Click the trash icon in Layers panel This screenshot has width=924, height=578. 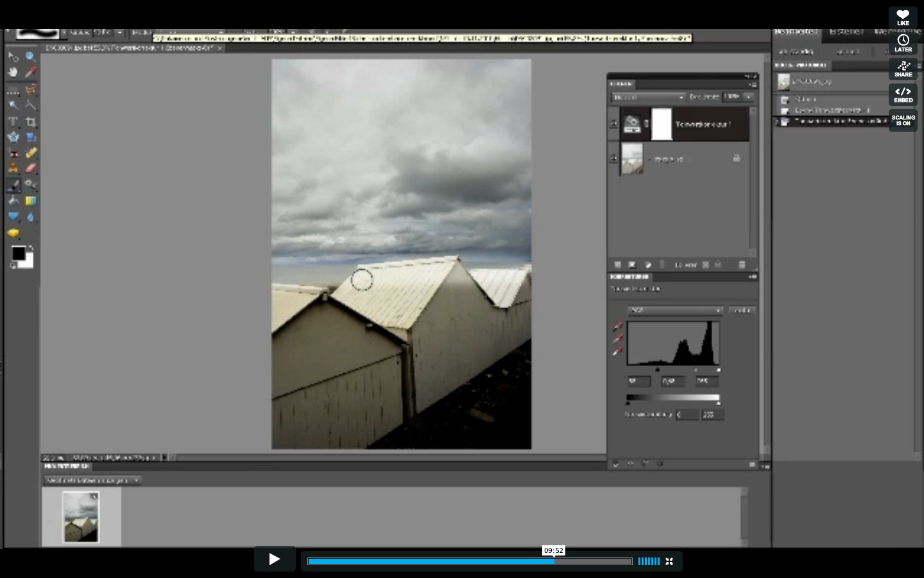[742, 265]
